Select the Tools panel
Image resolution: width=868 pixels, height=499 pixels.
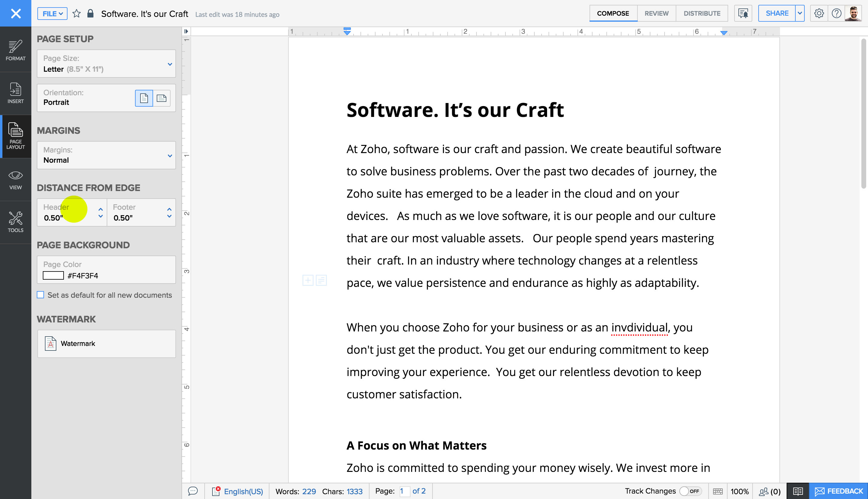click(15, 222)
